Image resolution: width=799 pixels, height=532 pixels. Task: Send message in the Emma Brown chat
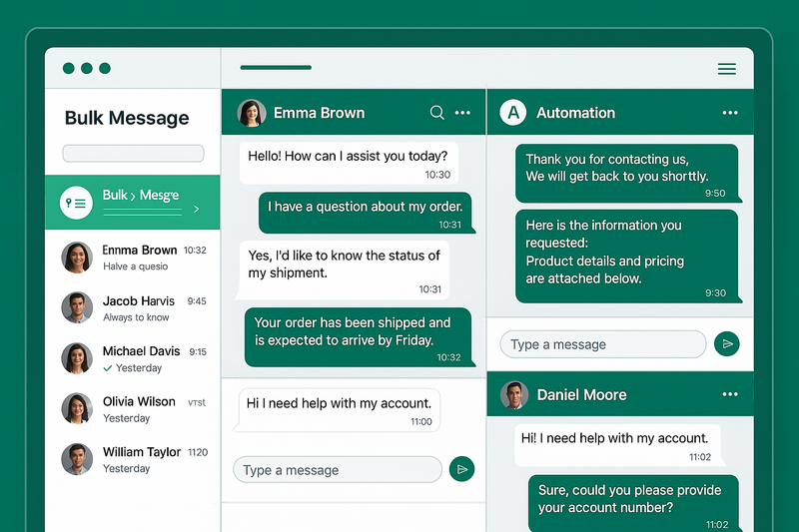(x=461, y=469)
